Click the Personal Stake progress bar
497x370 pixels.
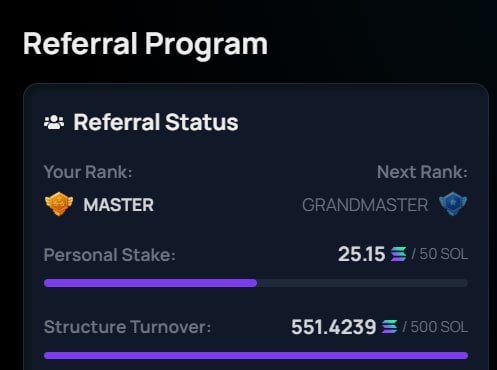[x=256, y=283]
